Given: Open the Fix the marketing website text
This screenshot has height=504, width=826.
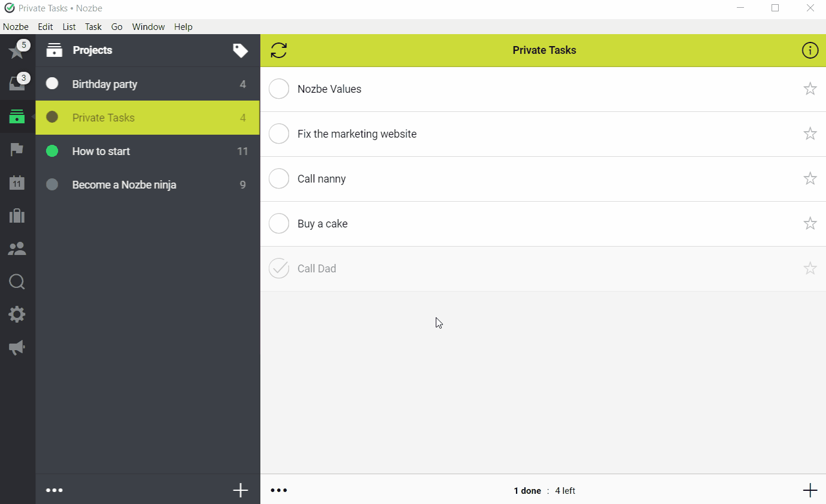Looking at the screenshot, I should click(357, 134).
